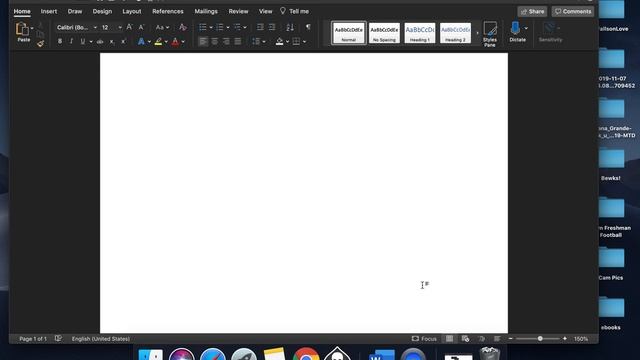Viewport: 640px width, 360px height.
Task: Open the Dictate dropdown arrow
Action: point(526,29)
